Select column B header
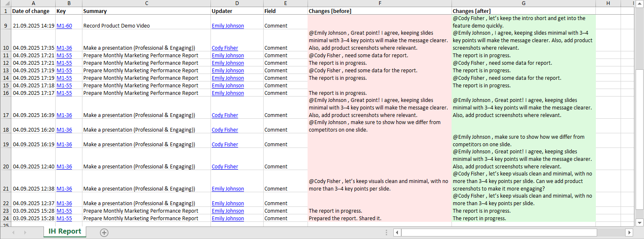The height and width of the screenshot is (239, 644). 69,3
